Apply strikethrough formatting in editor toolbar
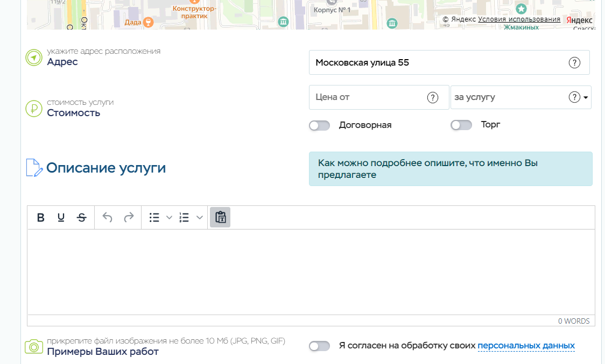This screenshot has width=605, height=364. [81, 218]
